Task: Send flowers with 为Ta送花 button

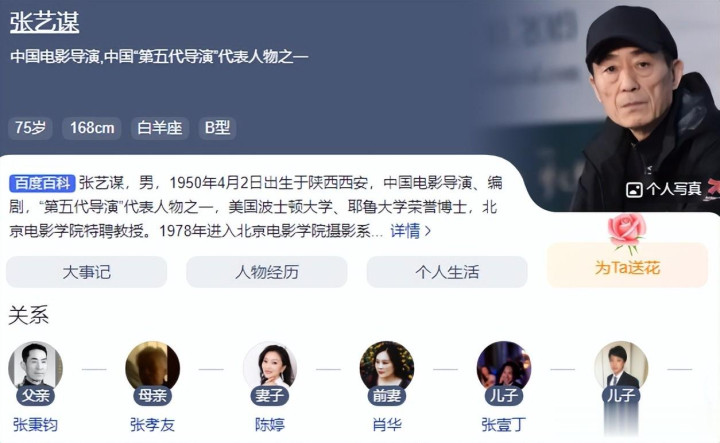Action: 627,265
